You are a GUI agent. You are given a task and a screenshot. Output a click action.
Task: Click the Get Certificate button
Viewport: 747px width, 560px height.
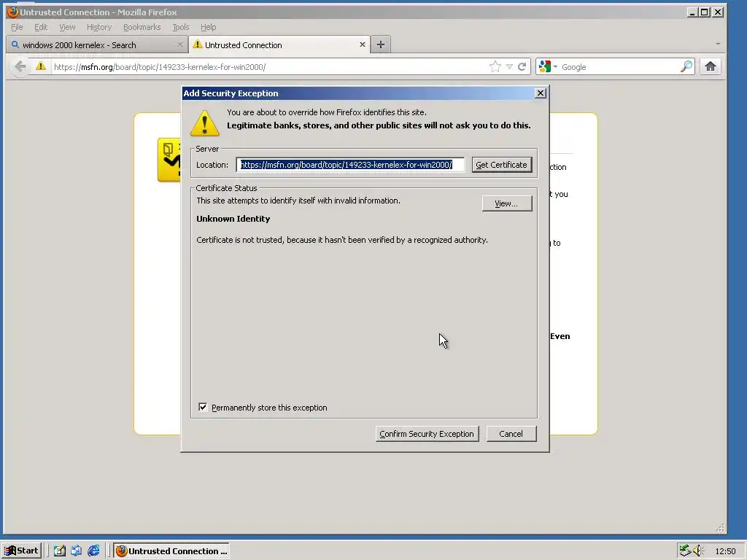click(502, 165)
